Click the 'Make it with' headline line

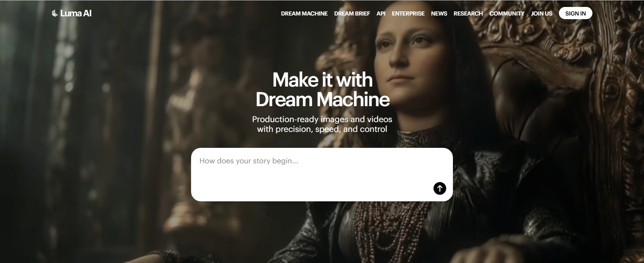[x=322, y=80]
